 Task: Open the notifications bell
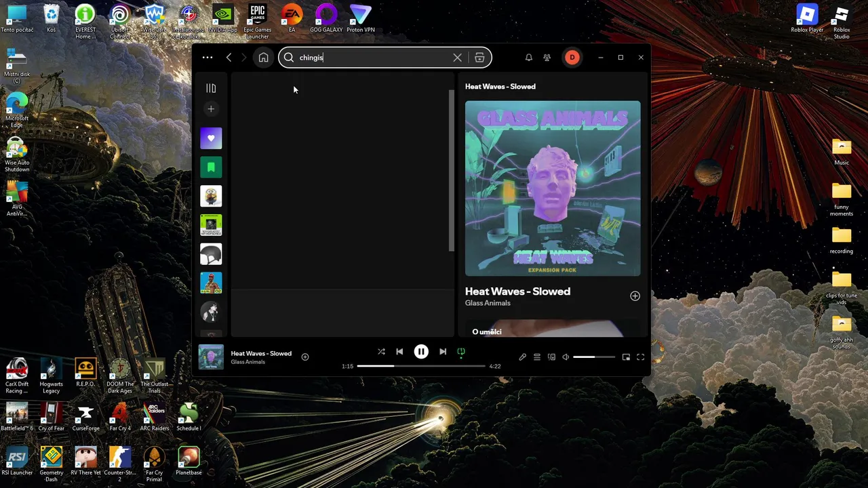pyautogui.click(x=529, y=58)
